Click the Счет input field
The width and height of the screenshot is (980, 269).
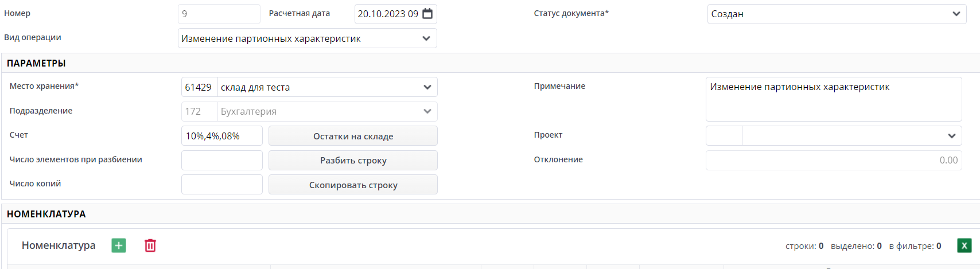pyautogui.click(x=221, y=136)
